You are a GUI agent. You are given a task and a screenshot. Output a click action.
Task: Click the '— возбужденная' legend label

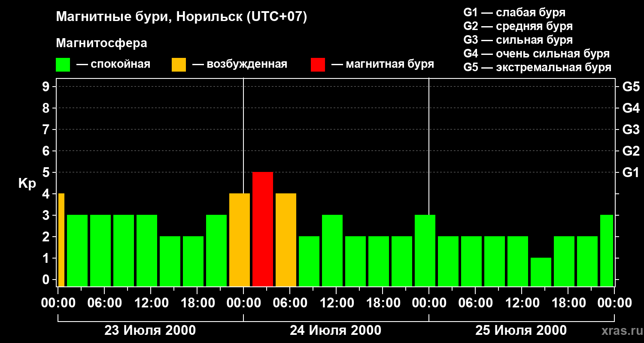[240, 64]
